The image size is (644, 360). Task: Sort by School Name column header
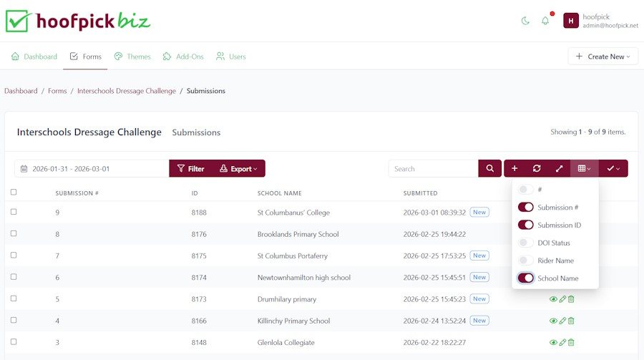pos(279,193)
